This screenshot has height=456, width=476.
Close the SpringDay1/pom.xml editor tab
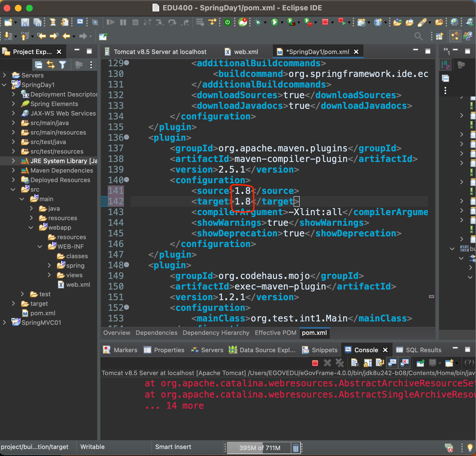click(356, 52)
